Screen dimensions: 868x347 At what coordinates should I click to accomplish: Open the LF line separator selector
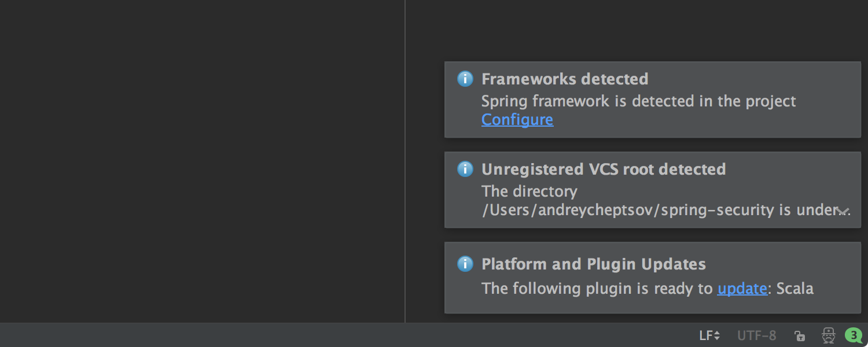[709, 335]
